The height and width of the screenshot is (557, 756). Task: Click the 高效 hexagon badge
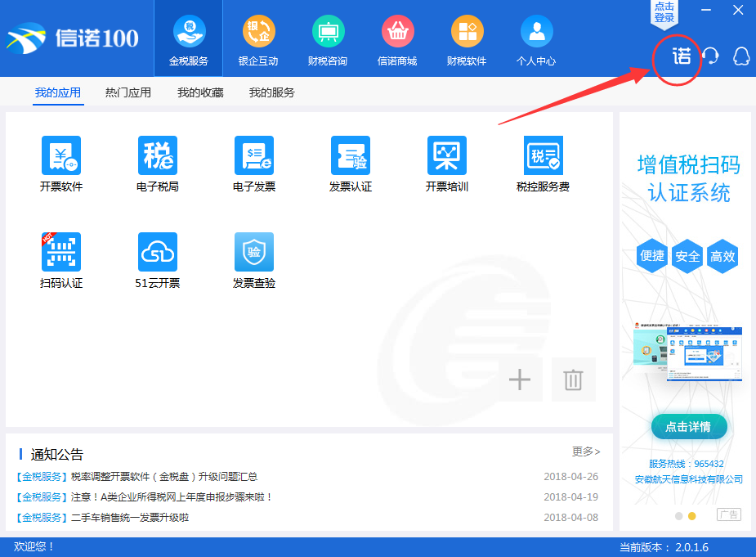tap(722, 256)
